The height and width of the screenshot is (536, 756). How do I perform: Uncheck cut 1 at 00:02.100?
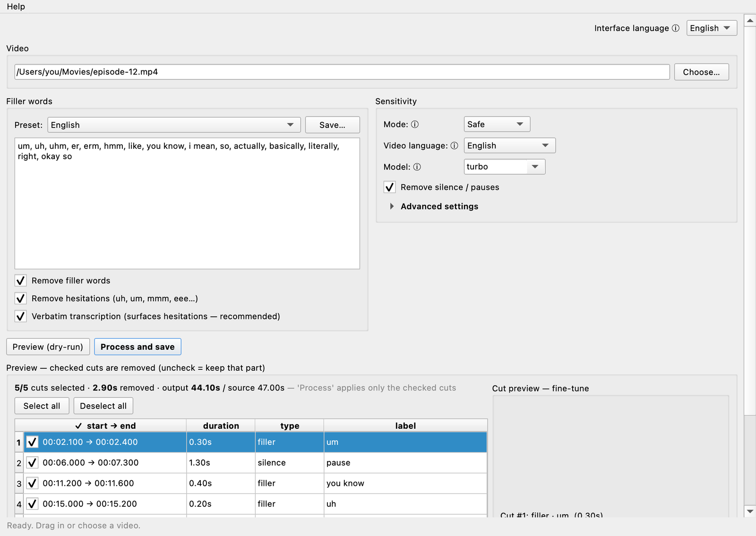32,442
